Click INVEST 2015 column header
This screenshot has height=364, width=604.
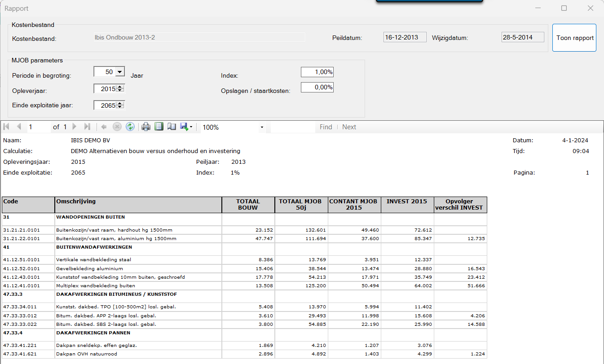tap(407, 205)
